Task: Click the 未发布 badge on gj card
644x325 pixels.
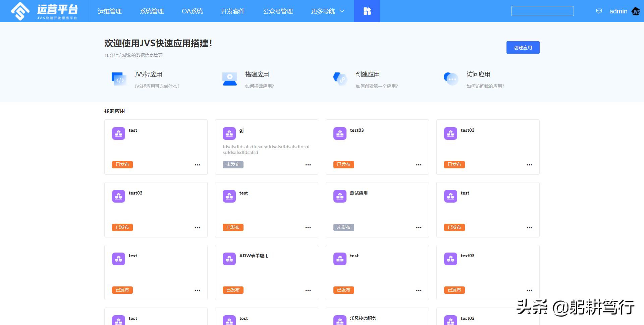Action: (233, 165)
